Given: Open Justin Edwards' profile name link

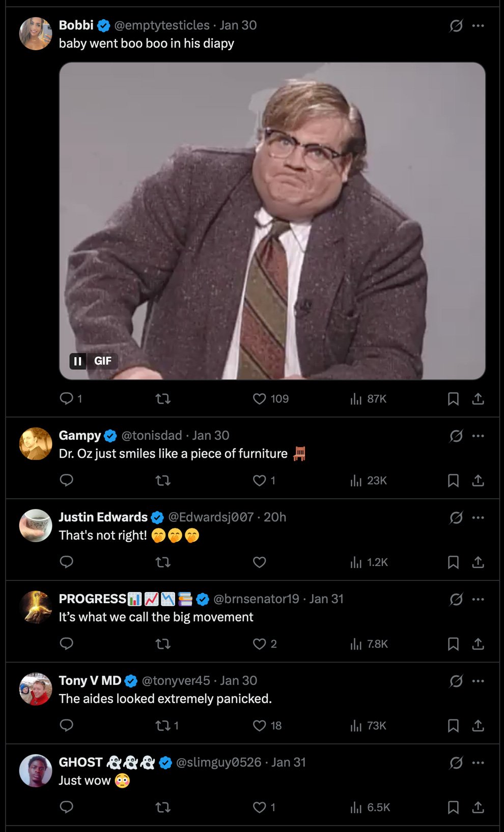Looking at the screenshot, I should pyautogui.click(x=103, y=517).
